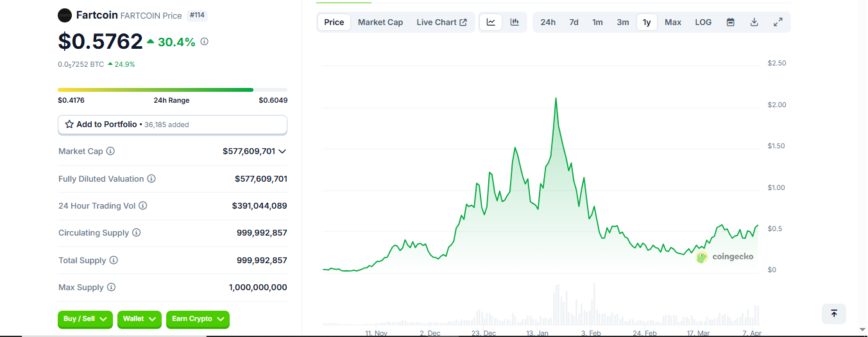Click the $0.5 y-axis label

tap(774, 229)
